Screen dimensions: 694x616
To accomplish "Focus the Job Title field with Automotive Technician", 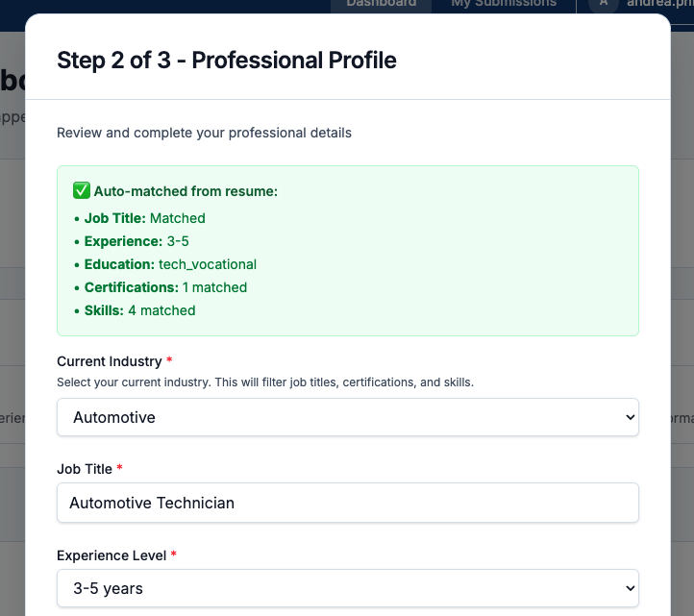I will (x=347, y=503).
